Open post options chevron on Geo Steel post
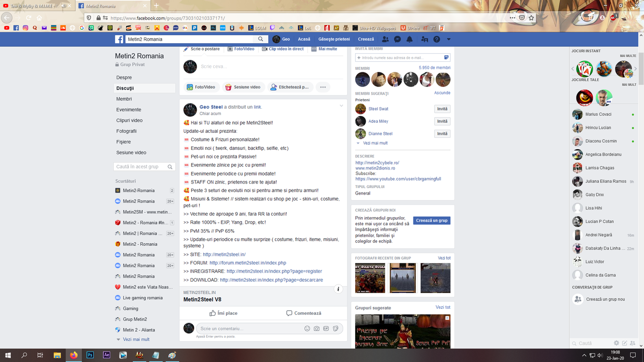 [342, 106]
